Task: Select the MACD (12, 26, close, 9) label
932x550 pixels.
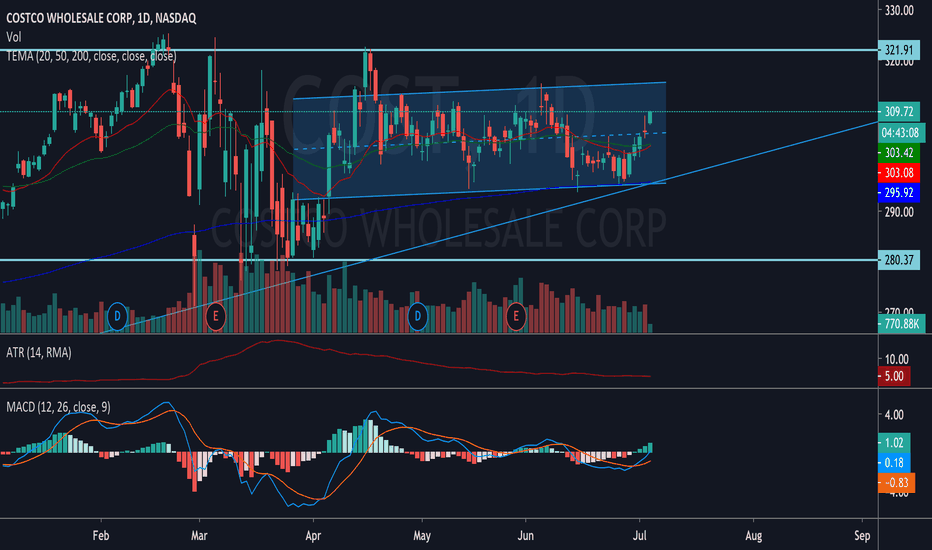Action: click(x=58, y=407)
